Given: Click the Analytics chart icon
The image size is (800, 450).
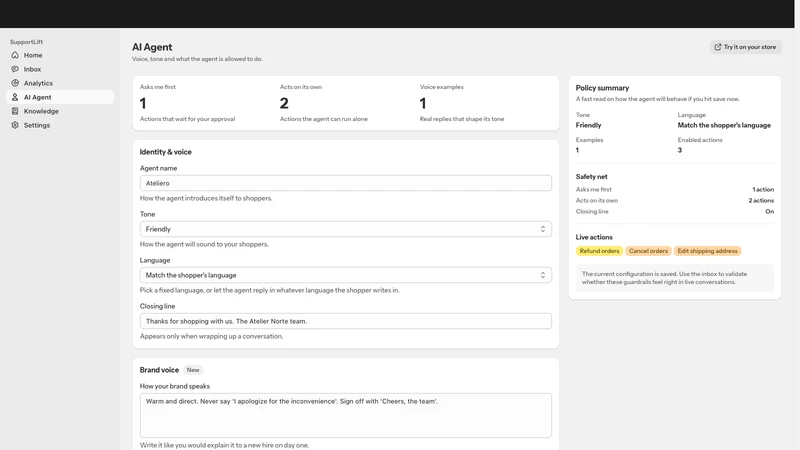Looking at the screenshot, I should (15, 83).
